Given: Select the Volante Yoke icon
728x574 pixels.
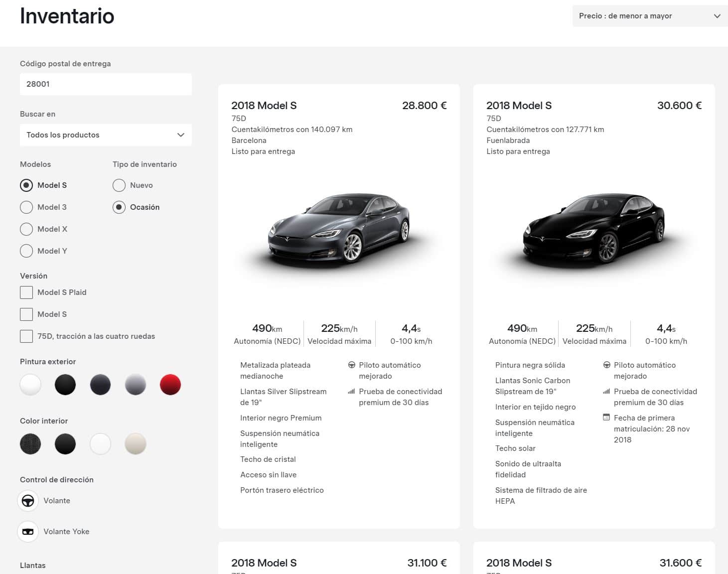Looking at the screenshot, I should (28, 532).
